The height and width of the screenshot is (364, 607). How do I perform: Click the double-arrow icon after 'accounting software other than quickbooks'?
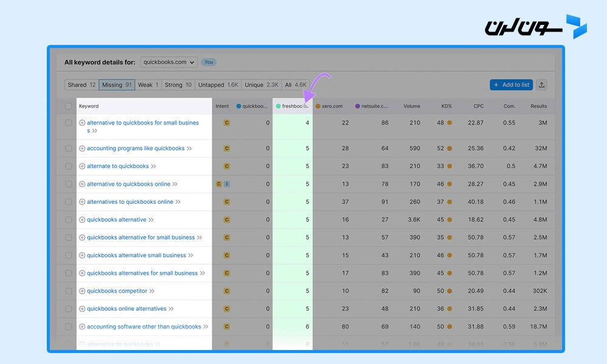tap(206, 327)
